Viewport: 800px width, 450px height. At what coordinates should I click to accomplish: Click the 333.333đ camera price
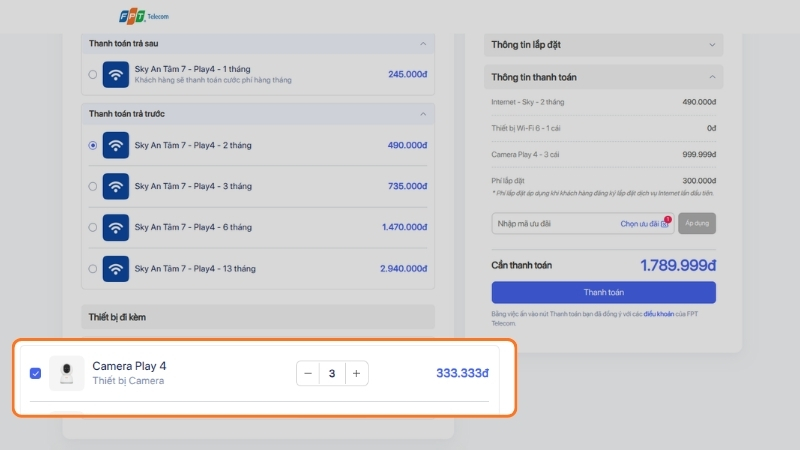(462, 373)
